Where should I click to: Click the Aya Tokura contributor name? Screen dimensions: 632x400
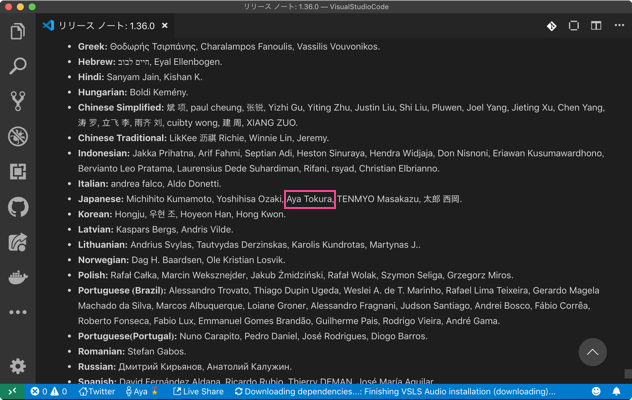[310, 199]
